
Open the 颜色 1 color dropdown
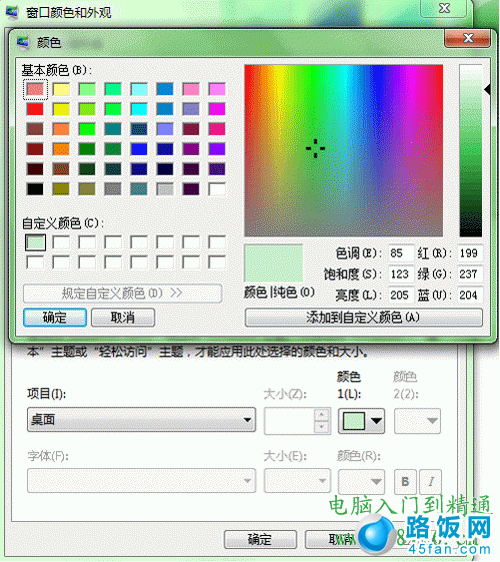click(x=361, y=421)
